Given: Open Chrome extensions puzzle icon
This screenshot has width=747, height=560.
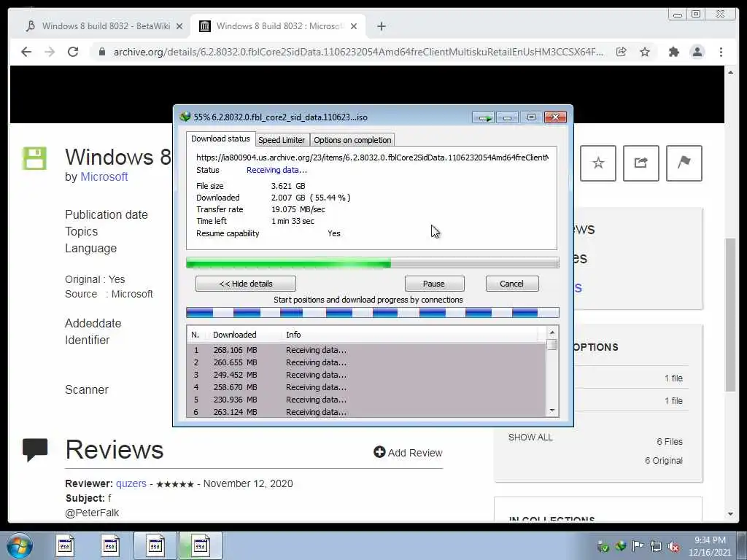Looking at the screenshot, I should [673, 52].
